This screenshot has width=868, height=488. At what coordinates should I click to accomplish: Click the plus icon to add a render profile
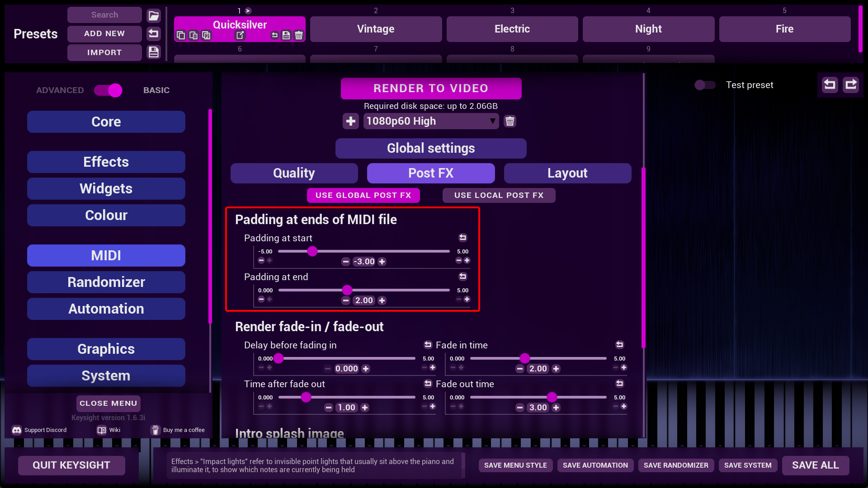[350, 121]
